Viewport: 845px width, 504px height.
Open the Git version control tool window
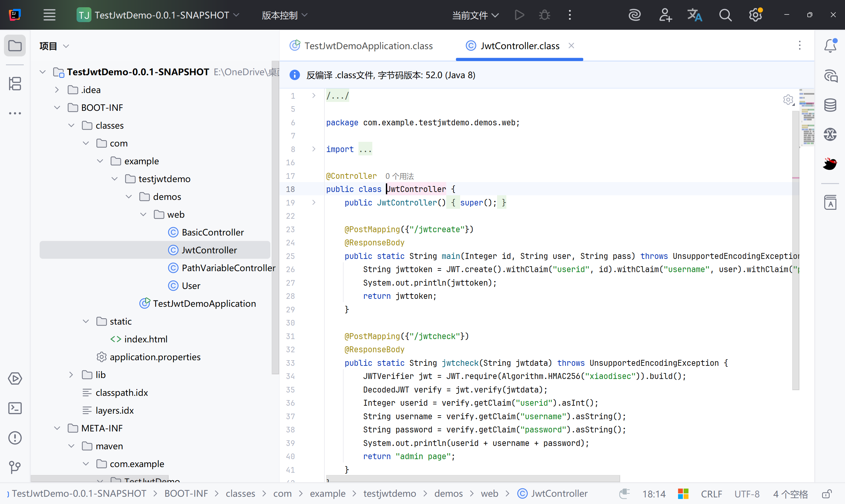click(15, 467)
